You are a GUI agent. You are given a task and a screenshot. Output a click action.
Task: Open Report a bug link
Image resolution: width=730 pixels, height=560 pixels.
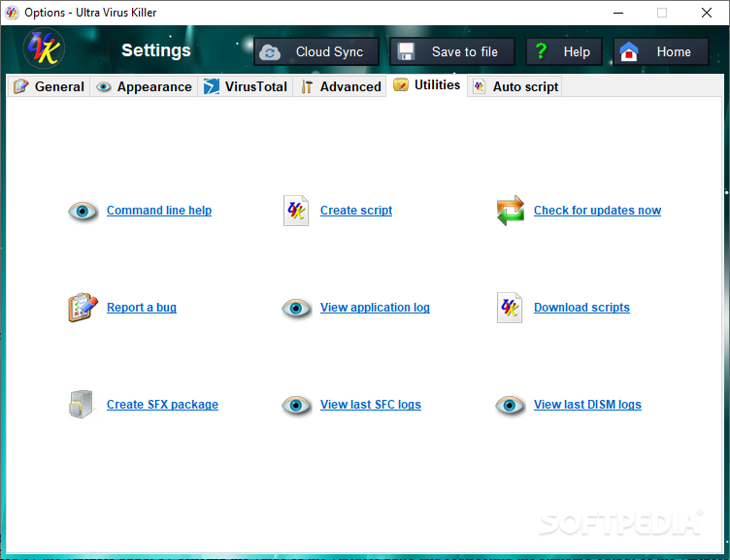(142, 308)
